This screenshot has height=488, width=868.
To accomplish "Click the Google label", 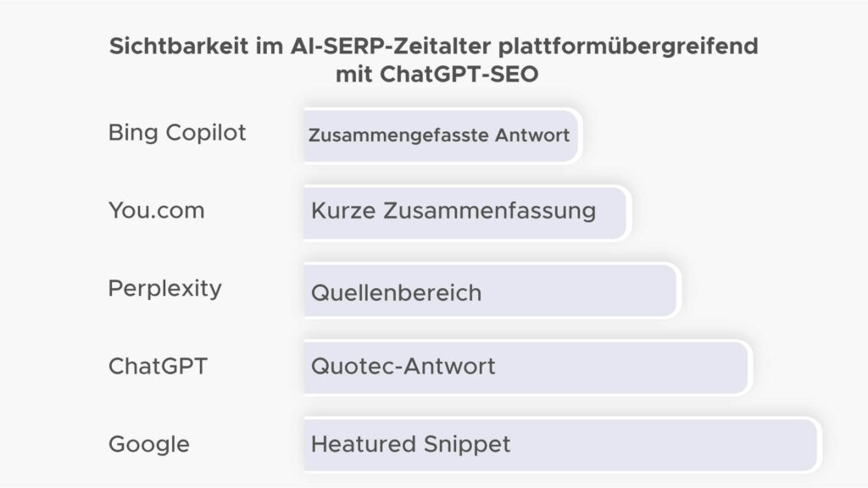I will pyautogui.click(x=148, y=444).
